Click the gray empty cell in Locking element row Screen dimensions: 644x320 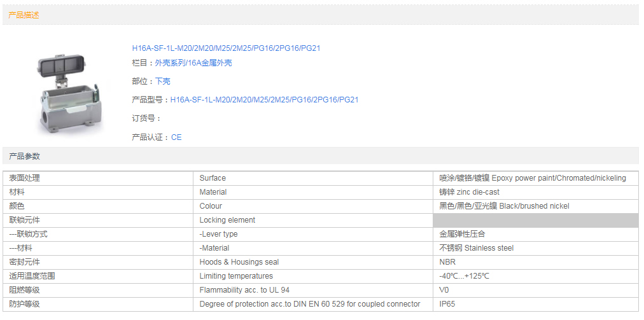pyautogui.click(x=535, y=220)
